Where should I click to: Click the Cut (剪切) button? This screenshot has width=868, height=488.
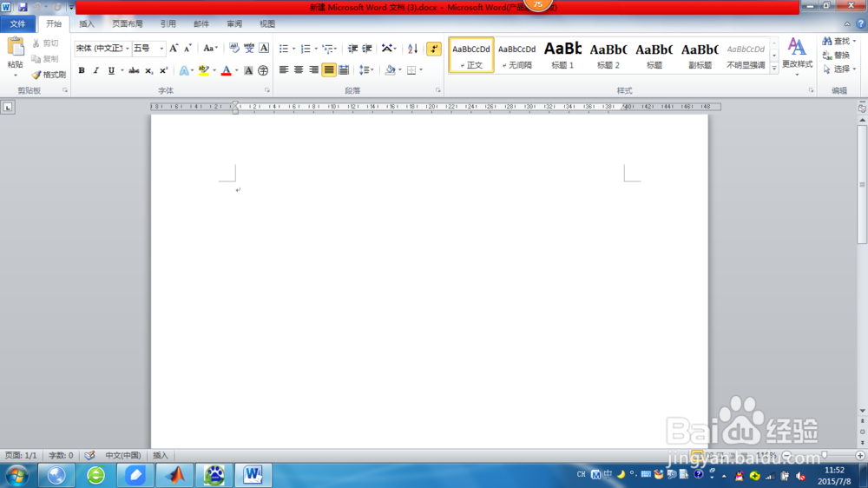(x=45, y=43)
